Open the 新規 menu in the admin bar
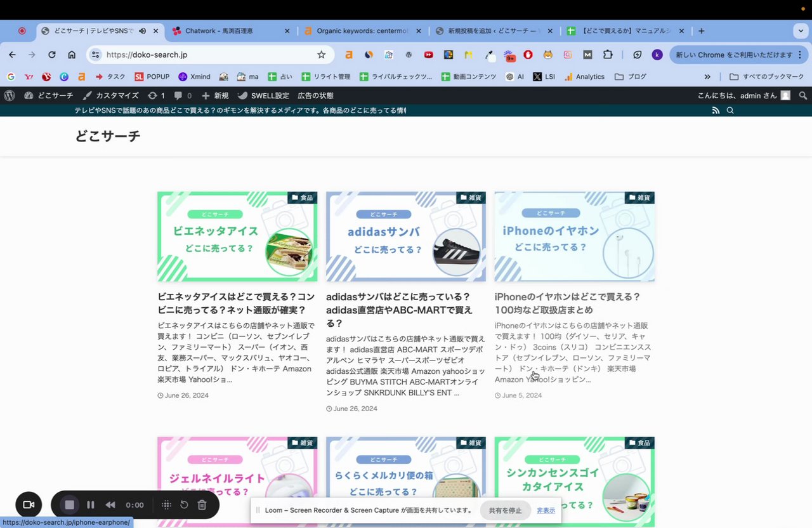The image size is (812, 528). click(215, 95)
